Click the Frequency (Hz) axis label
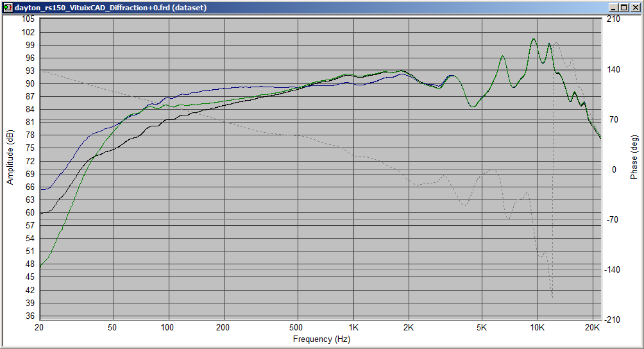644x349 pixels. point(321,339)
